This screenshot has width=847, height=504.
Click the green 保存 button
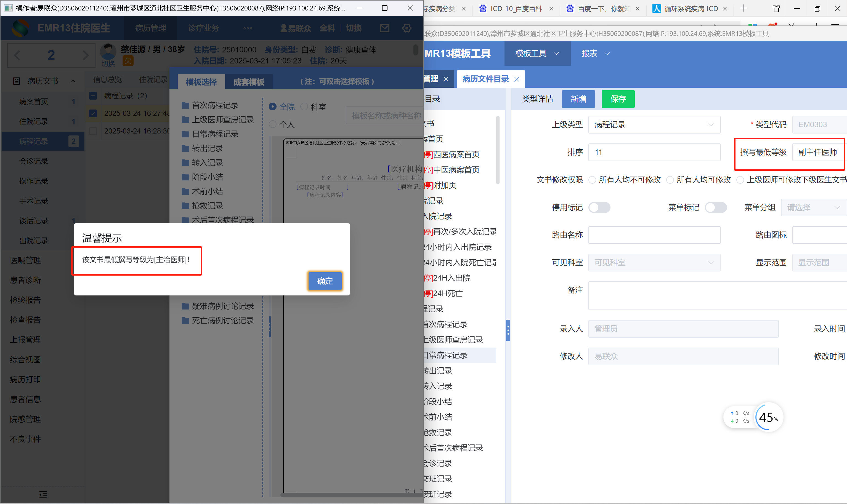click(618, 99)
